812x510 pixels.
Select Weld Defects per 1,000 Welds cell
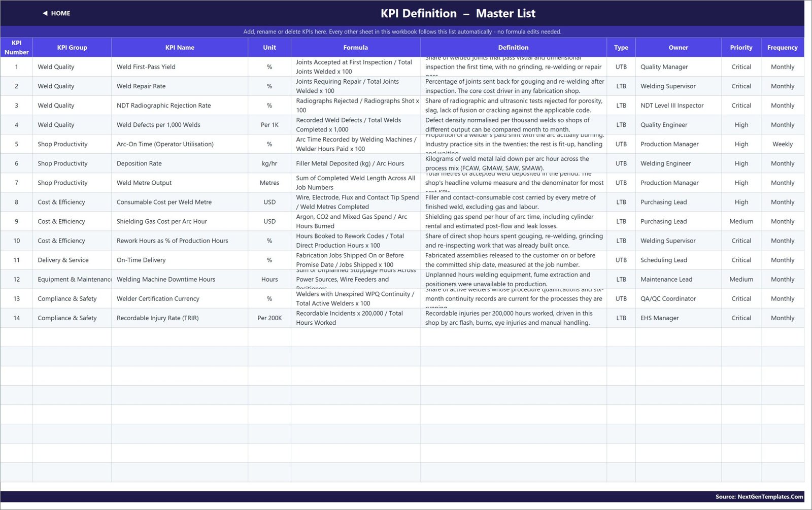pos(180,125)
